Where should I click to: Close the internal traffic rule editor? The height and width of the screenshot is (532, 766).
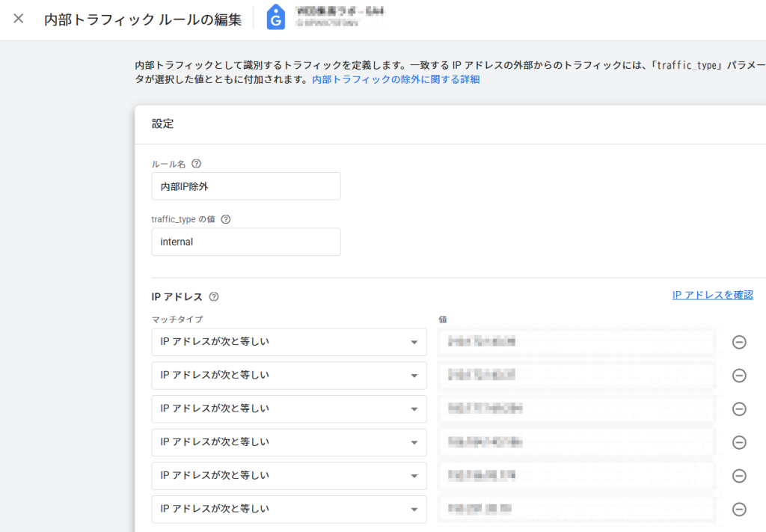click(x=19, y=19)
